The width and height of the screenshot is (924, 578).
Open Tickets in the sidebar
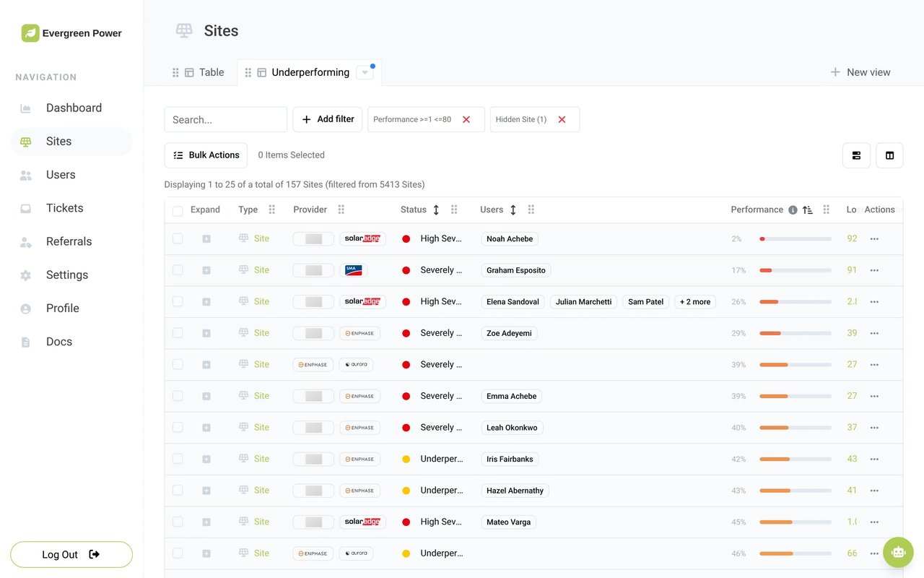pyautogui.click(x=71, y=208)
